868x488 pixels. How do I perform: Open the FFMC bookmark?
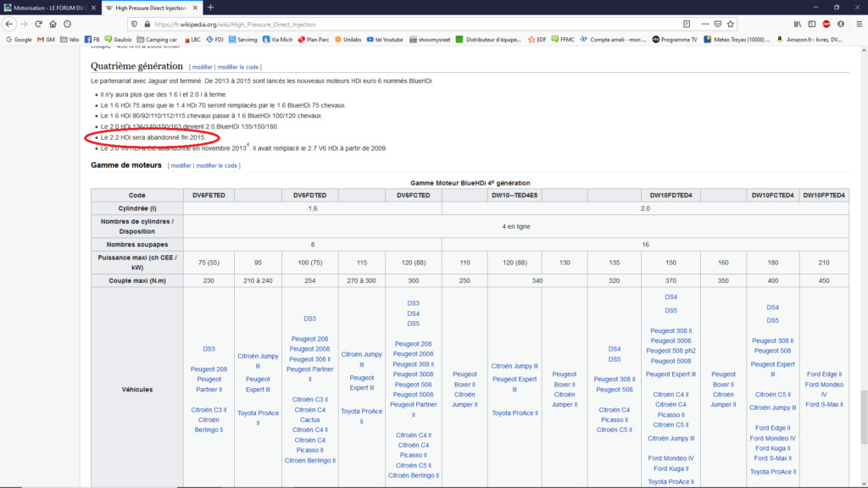(x=563, y=40)
